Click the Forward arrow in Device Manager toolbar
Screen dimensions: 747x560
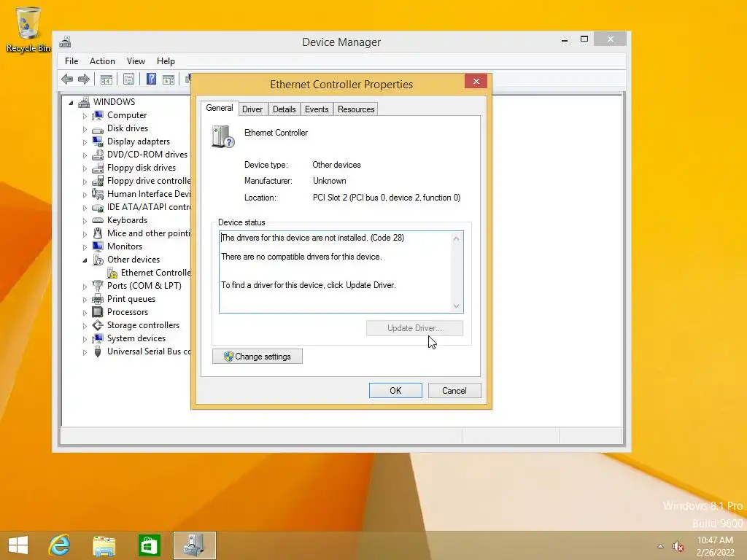point(84,79)
